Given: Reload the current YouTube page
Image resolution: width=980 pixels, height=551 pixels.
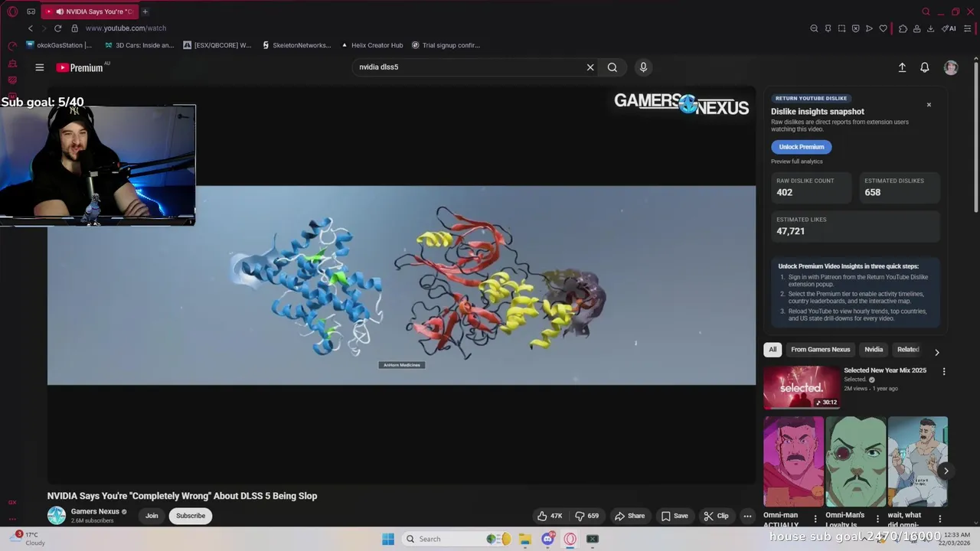Looking at the screenshot, I should tap(57, 28).
